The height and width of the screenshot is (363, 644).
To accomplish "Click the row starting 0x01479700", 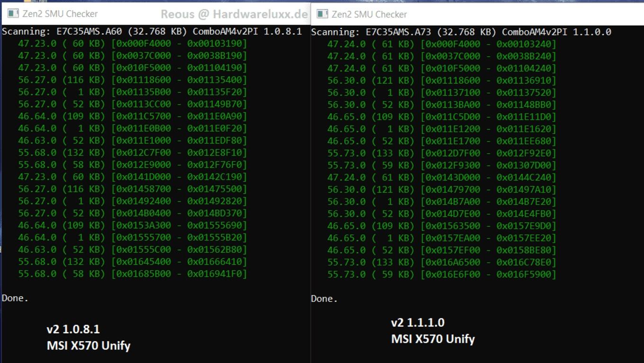I will tap(442, 189).
